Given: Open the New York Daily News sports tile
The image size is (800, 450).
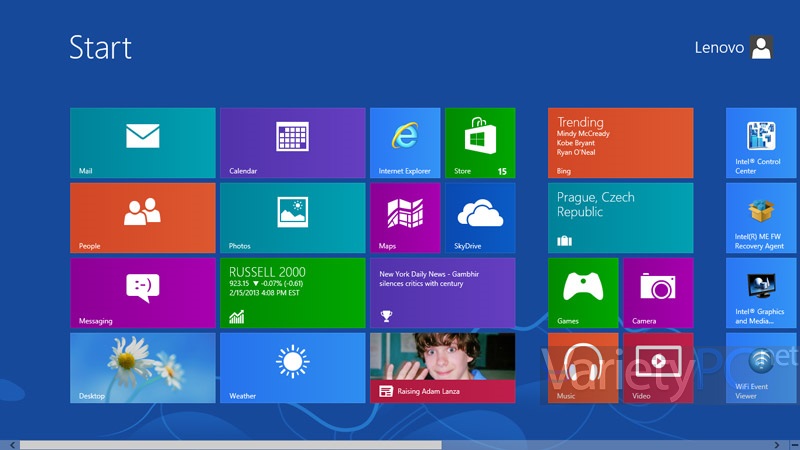Looking at the screenshot, I should (x=442, y=293).
